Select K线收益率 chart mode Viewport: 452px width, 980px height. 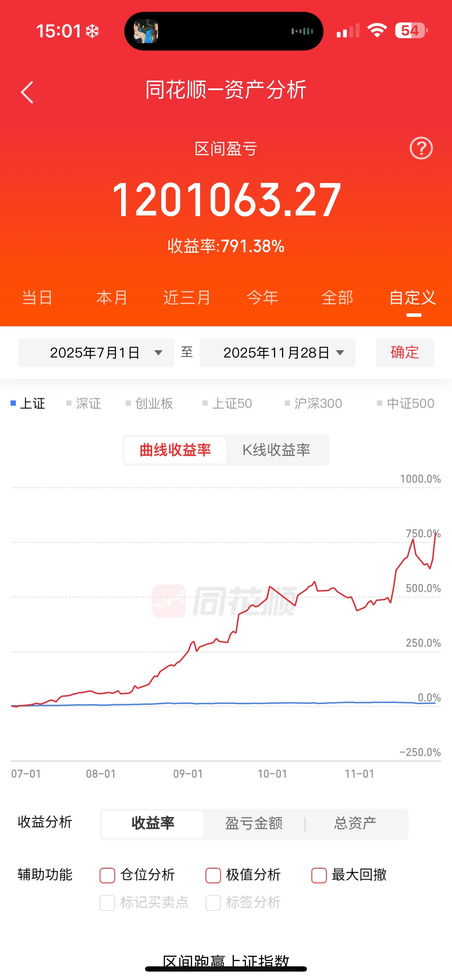[276, 450]
